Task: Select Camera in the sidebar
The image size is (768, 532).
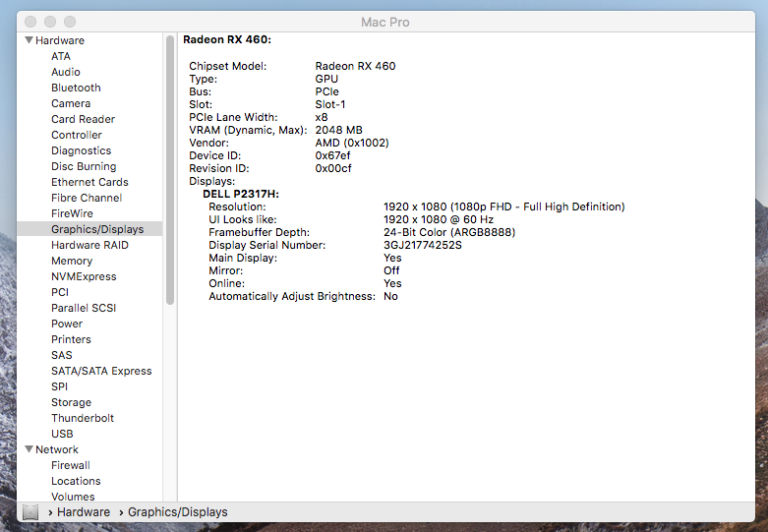Action: tap(71, 103)
